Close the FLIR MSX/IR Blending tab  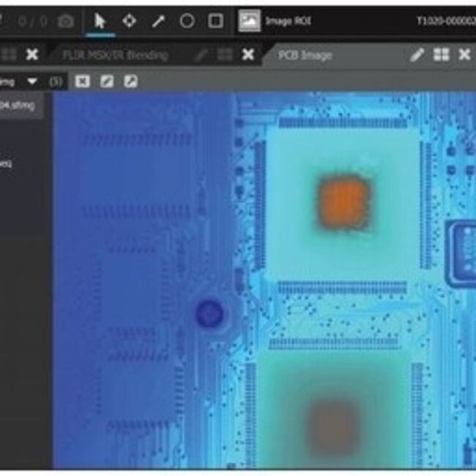coord(248,55)
